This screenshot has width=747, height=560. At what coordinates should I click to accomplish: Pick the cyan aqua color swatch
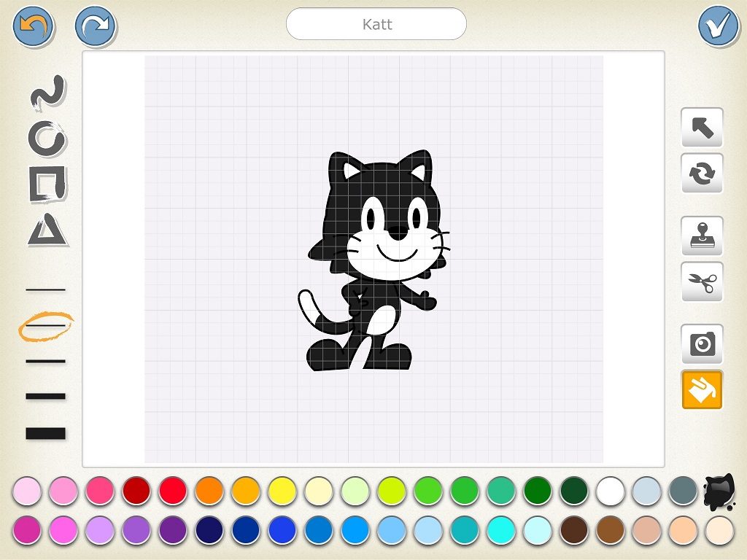click(x=500, y=530)
